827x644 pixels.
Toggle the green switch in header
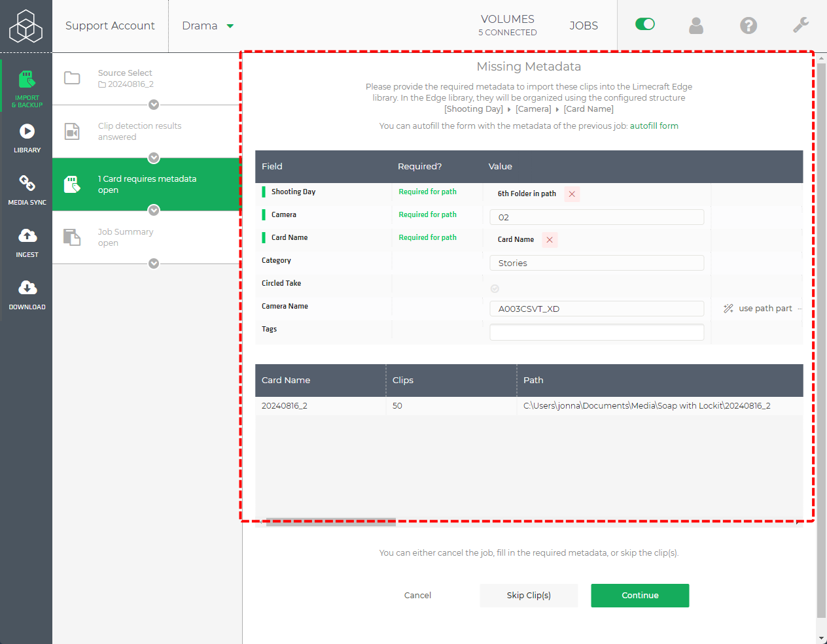point(645,24)
